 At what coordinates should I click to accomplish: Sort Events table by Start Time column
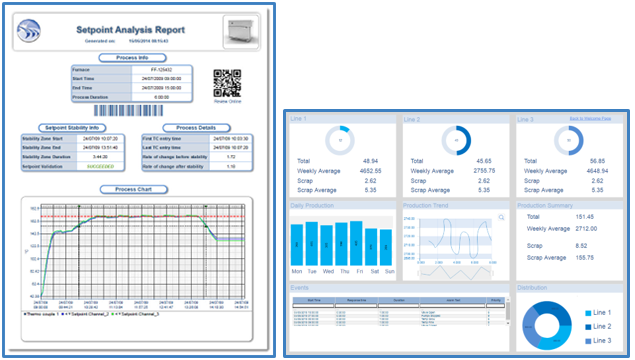point(314,300)
